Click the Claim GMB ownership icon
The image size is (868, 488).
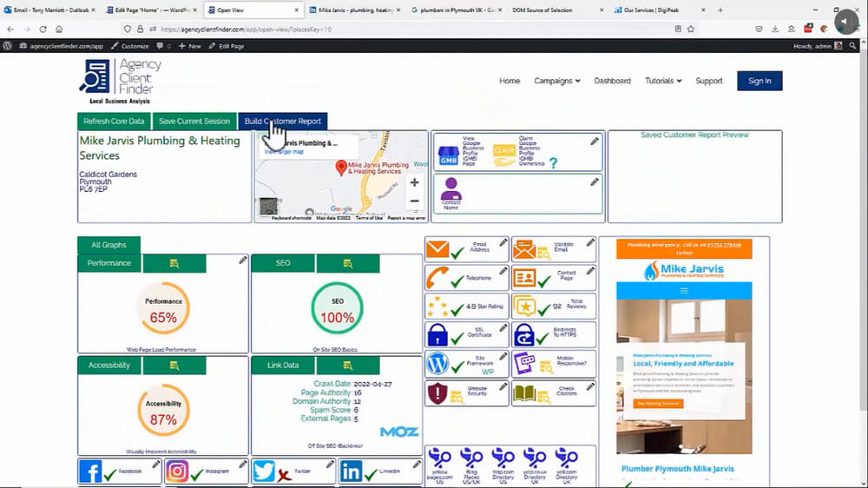(x=504, y=155)
